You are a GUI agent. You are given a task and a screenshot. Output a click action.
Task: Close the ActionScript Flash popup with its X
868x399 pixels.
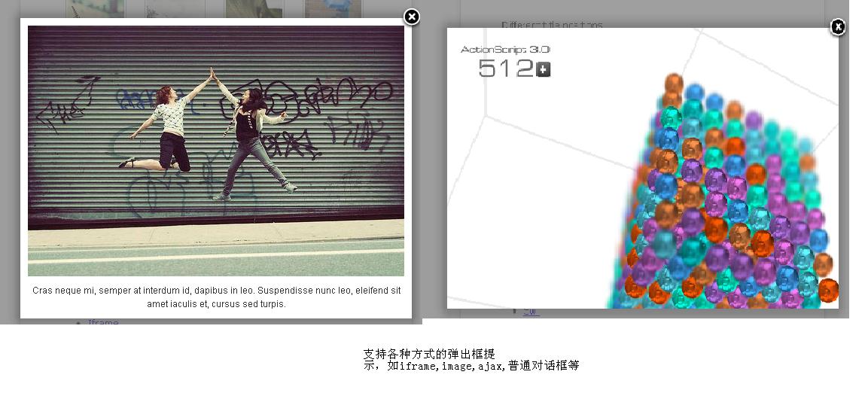(838, 26)
